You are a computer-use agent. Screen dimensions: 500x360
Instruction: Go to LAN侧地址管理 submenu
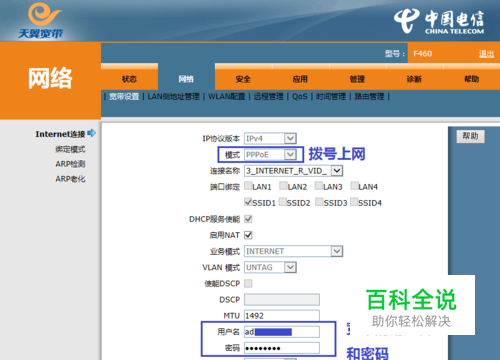click(173, 97)
